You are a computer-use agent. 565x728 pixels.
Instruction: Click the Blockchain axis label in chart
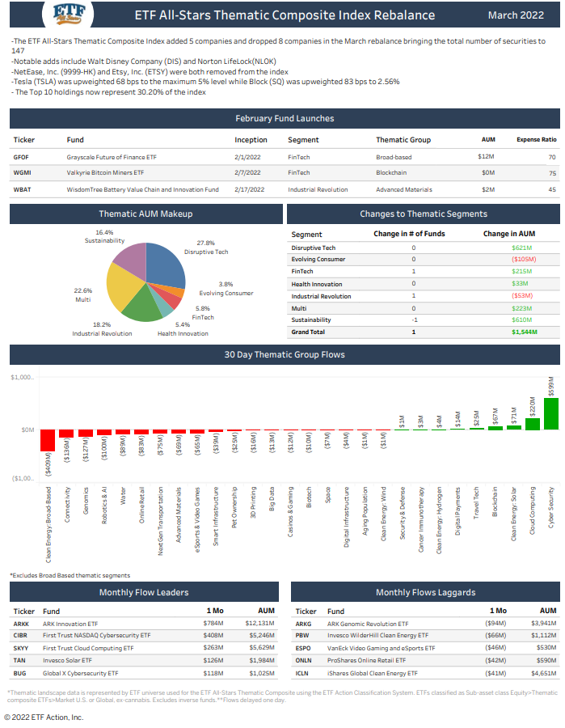[495, 502]
